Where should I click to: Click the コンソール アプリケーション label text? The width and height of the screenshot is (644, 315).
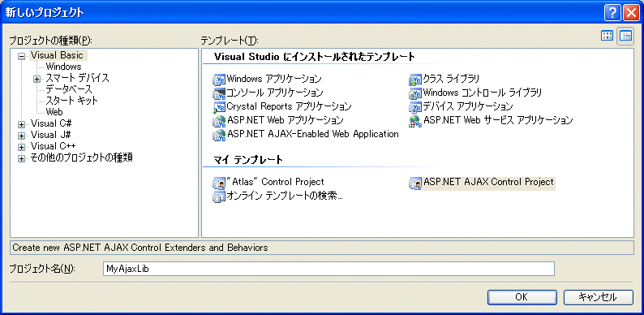click(275, 93)
